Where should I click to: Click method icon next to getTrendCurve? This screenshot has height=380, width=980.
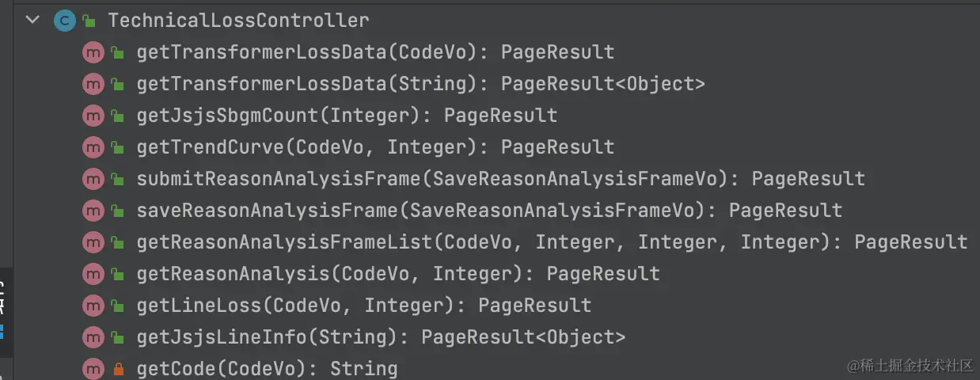pyautogui.click(x=93, y=147)
